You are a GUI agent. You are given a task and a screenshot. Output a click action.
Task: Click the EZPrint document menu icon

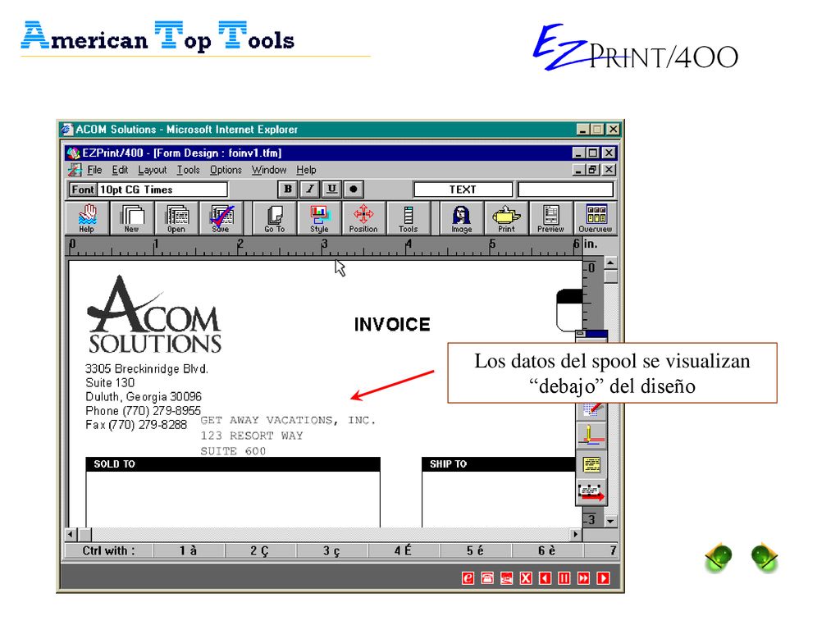coord(75,170)
